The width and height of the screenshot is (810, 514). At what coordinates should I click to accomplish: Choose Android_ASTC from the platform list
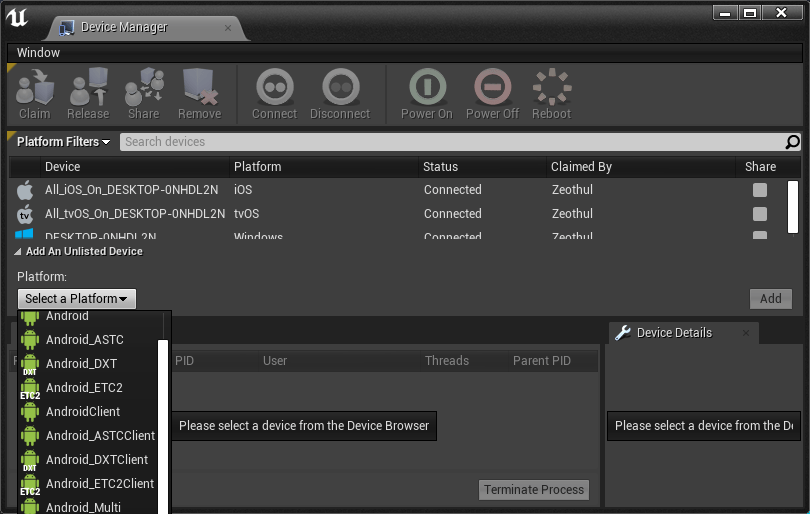[85, 340]
